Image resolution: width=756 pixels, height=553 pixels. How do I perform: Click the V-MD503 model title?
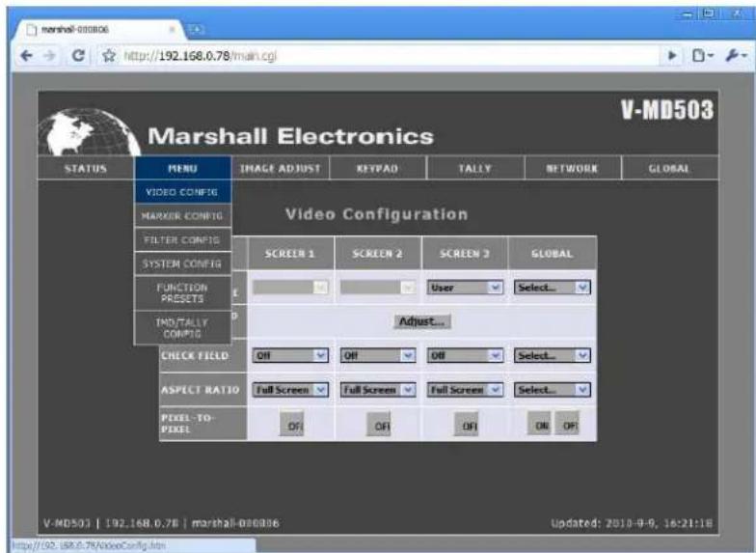tap(667, 110)
